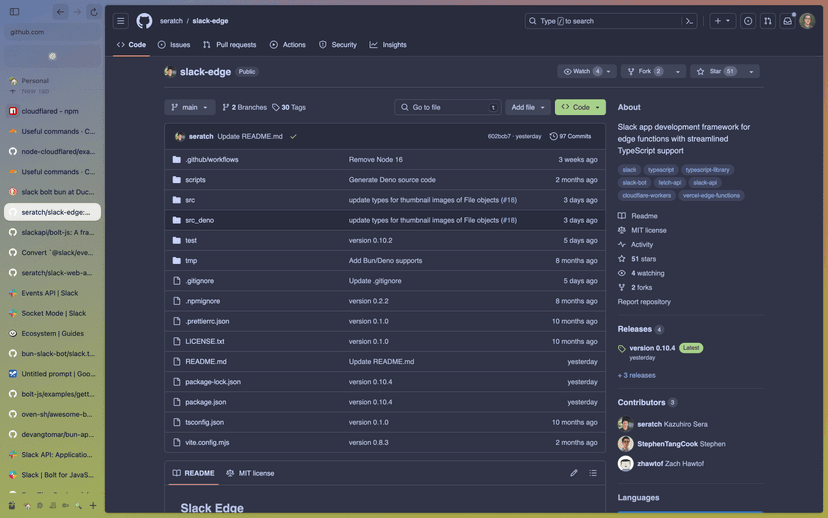Open the Pull requests icon in top header
Viewport: 828px width, 518px height.
click(768, 21)
